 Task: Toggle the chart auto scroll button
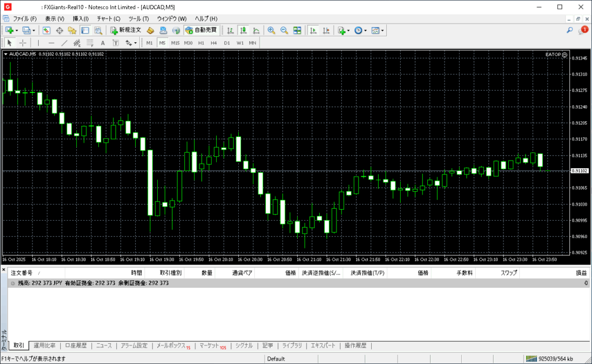(x=313, y=30)
